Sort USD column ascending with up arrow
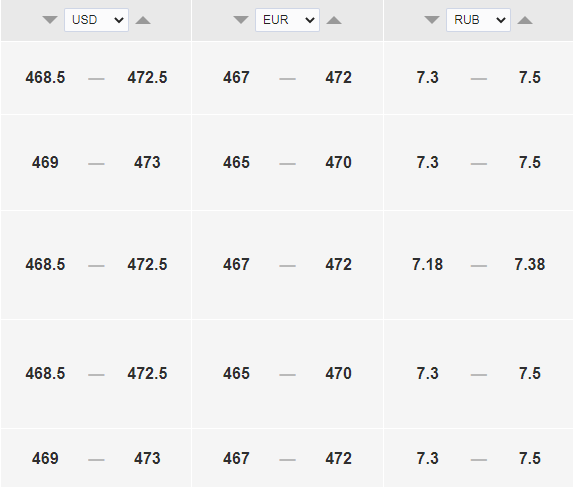Viewport: 573px width, 487px height. tap(143, 20)
